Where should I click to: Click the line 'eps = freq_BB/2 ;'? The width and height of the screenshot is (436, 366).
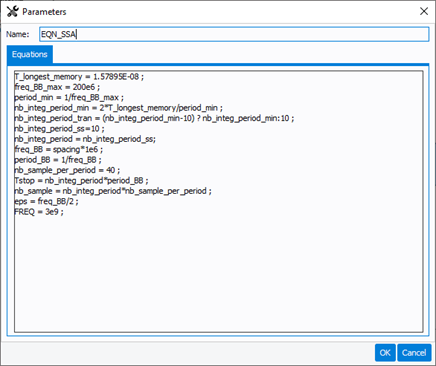tap(46, 201)
